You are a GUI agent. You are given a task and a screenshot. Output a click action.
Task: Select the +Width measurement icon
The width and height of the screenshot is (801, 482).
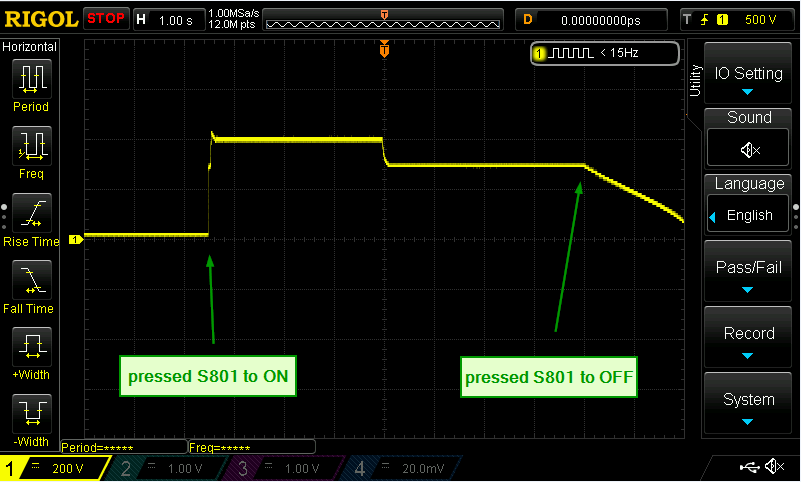pyautogui.click(x=32, y=347)
